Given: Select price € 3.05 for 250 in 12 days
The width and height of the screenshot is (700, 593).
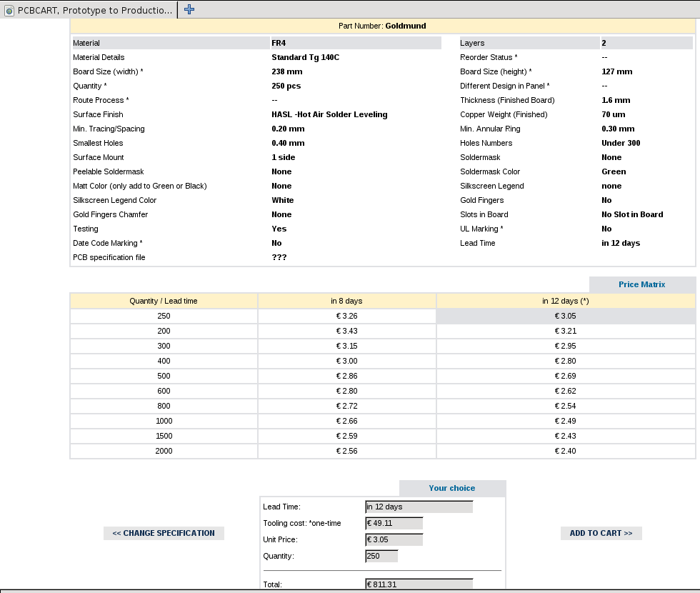Looking at the screenshot, I should pyautogui.click(x=566, y=316).
